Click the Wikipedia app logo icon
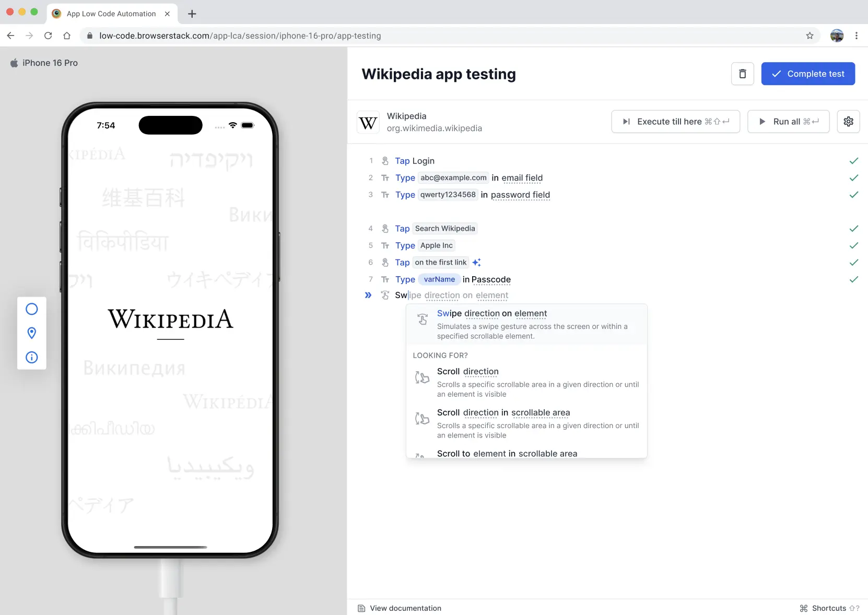 point(368,122)
